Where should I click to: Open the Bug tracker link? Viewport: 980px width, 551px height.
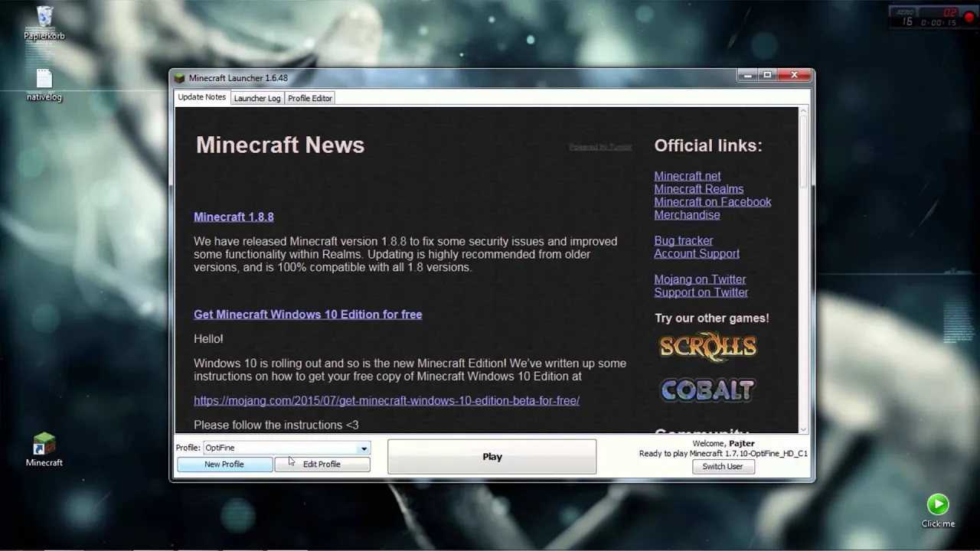click(x=684, y=240)
